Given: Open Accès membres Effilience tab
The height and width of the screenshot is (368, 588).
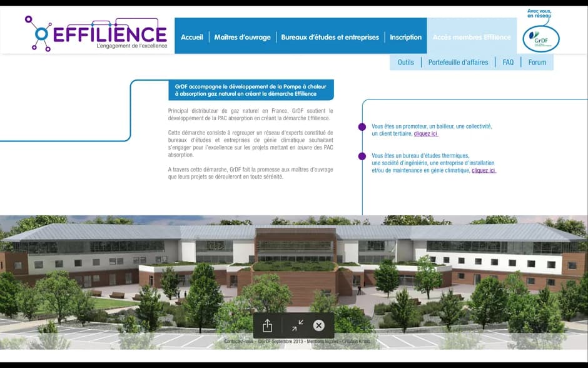Looking at the screenshot, I should click(x=472, y=37).
